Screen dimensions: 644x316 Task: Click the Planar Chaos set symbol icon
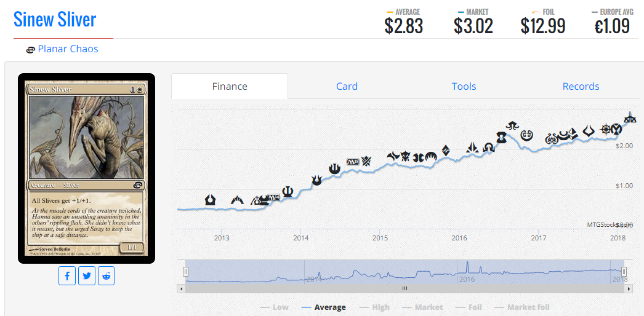pyautogui.click(x=31, y=50)
